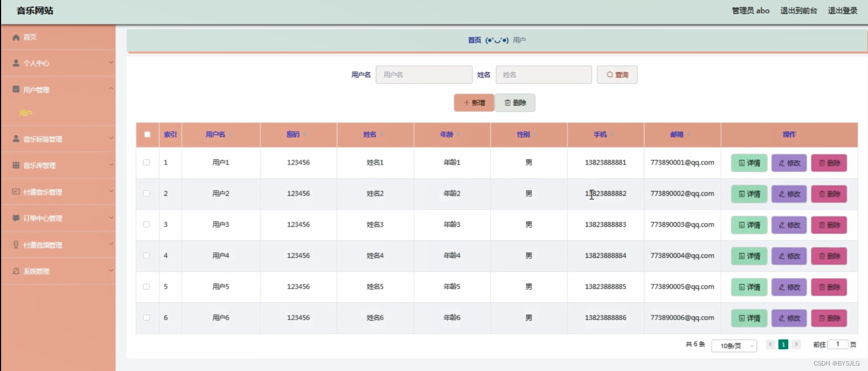Click the person icon for 音乐标签管理
Image resolution: width=868 pixels, height=371 pixels.
pos(16,139)
